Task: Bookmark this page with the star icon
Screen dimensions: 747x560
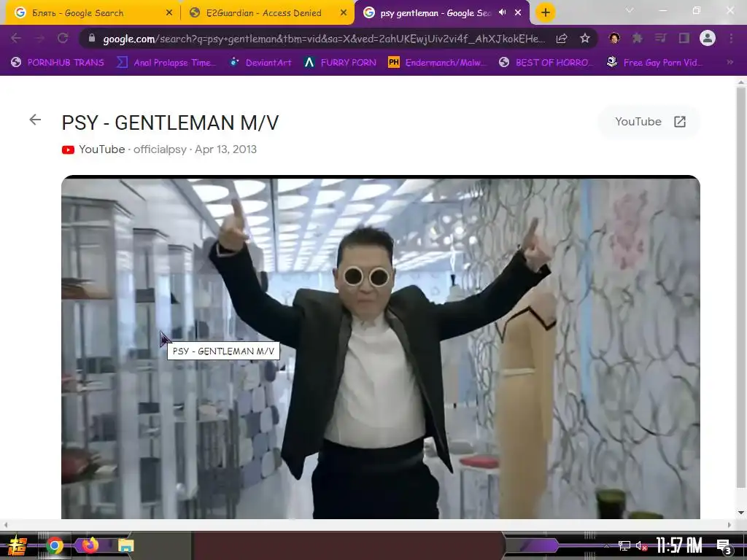Action: pos(585,38)
